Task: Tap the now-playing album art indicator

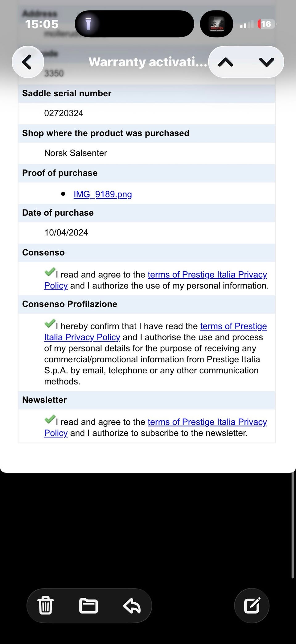Action: (216, 24)
